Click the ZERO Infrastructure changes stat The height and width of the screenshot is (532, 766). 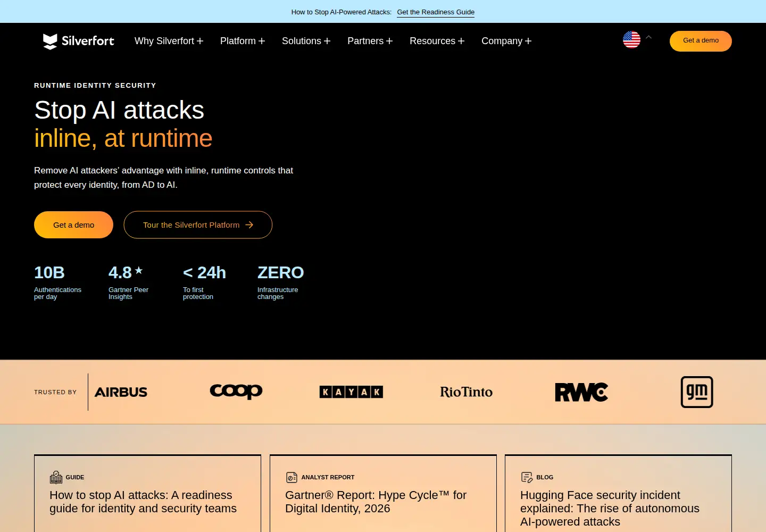pos(280,282)
